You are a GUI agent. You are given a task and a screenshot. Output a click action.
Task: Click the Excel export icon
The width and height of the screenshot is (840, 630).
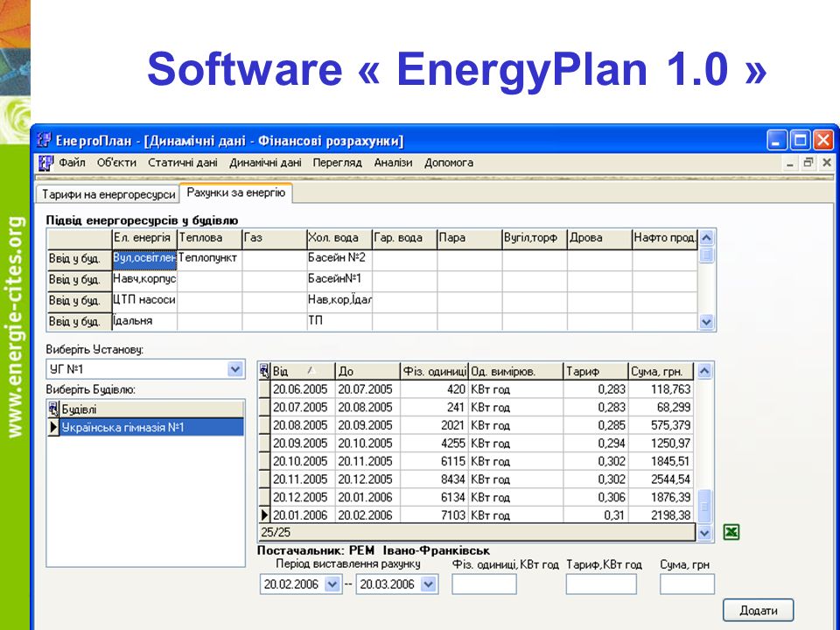coord(731,532)
